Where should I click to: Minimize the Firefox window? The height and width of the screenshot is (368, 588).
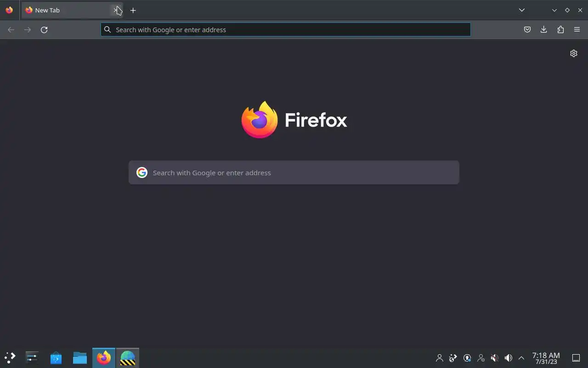[x=554, y=10]
